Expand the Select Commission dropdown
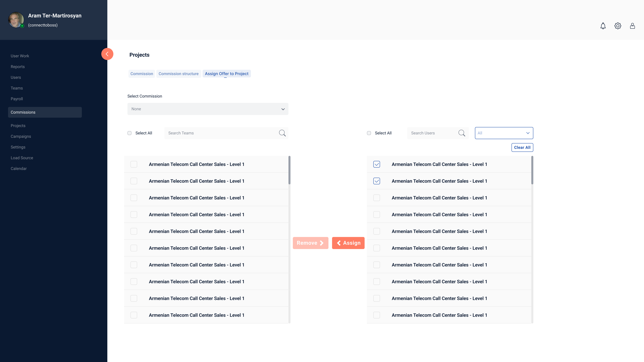Viewport: 644px width, 362px height. click(x=208, y=109)
